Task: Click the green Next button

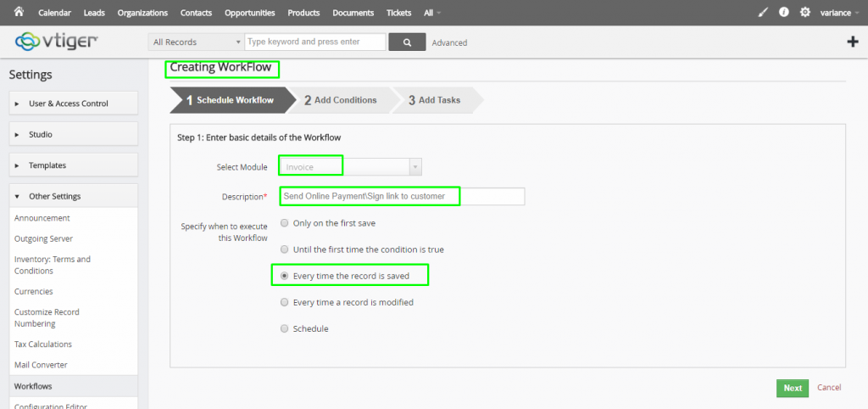Action: point(793,388)
